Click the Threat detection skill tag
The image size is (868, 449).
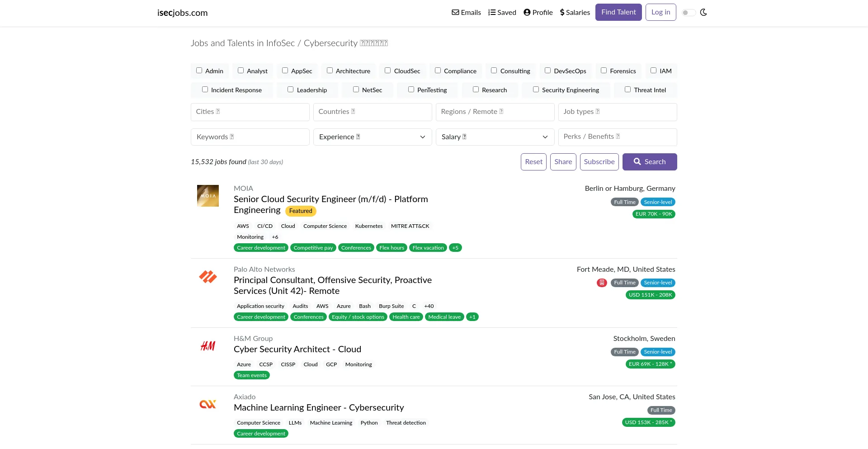pos(406,423)
